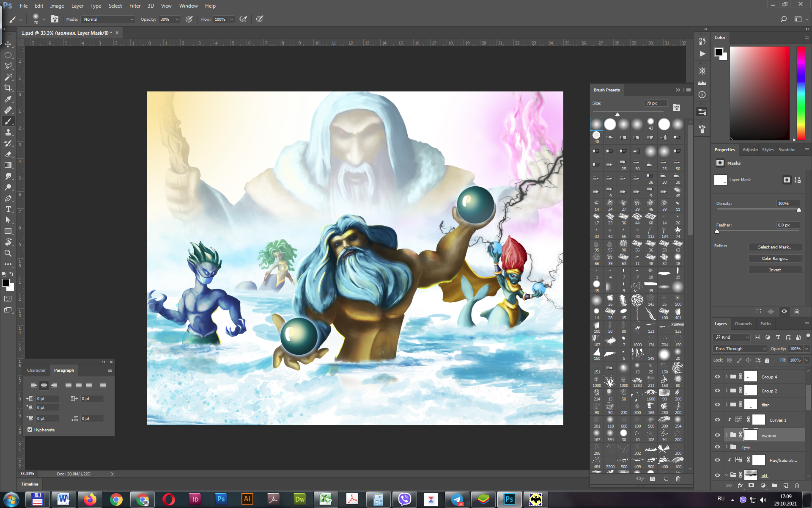The image size is (812, 508).
Task: Select the Elliptical Marquee tool
Action: click(8, 55)
